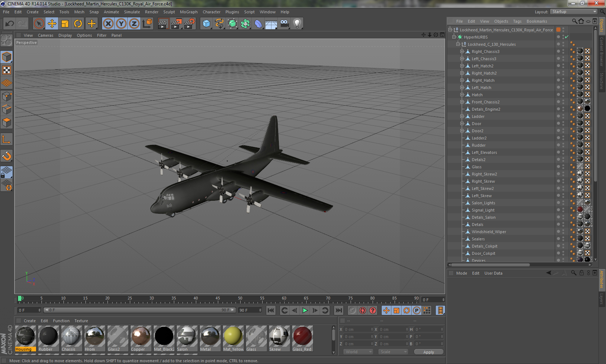Open Edit Render Settings
The width and height of the screenshot is (606, 364).
pos(190,24)
